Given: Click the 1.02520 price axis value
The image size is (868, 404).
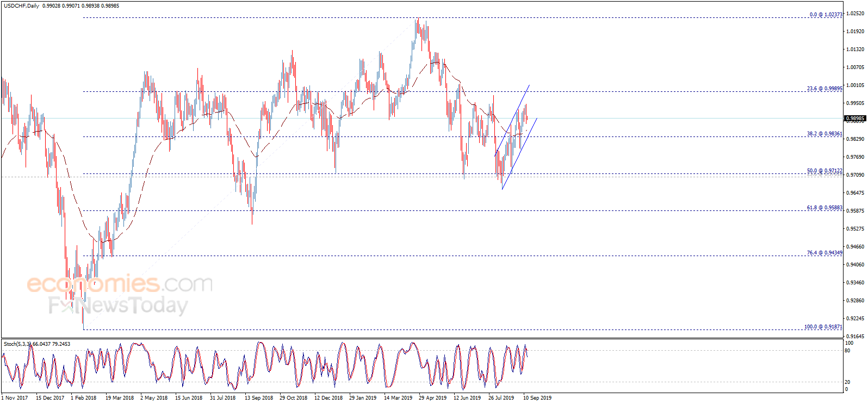Looking at the screenshot, I should click(x=855, y=14).
